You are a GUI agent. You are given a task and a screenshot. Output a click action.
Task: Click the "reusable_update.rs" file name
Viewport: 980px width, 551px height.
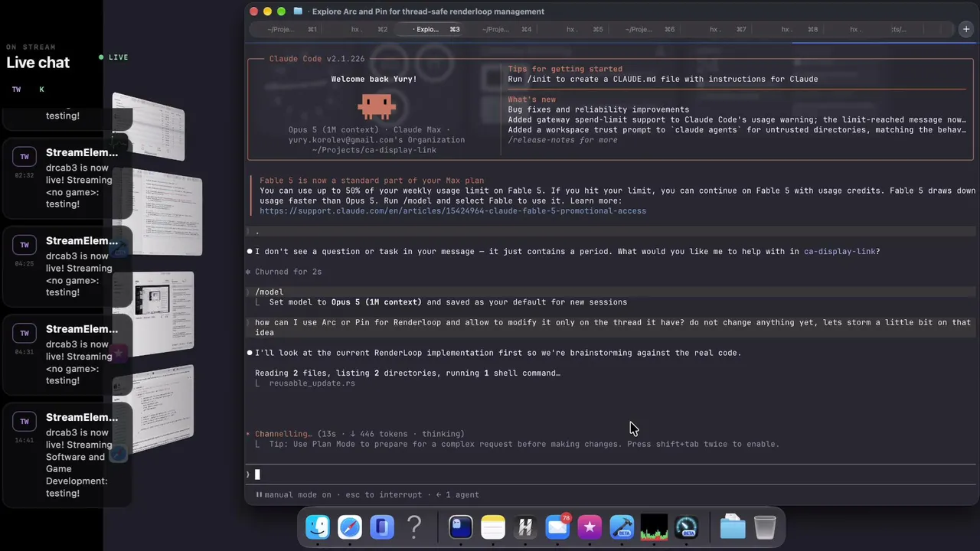tap(312, 383)
